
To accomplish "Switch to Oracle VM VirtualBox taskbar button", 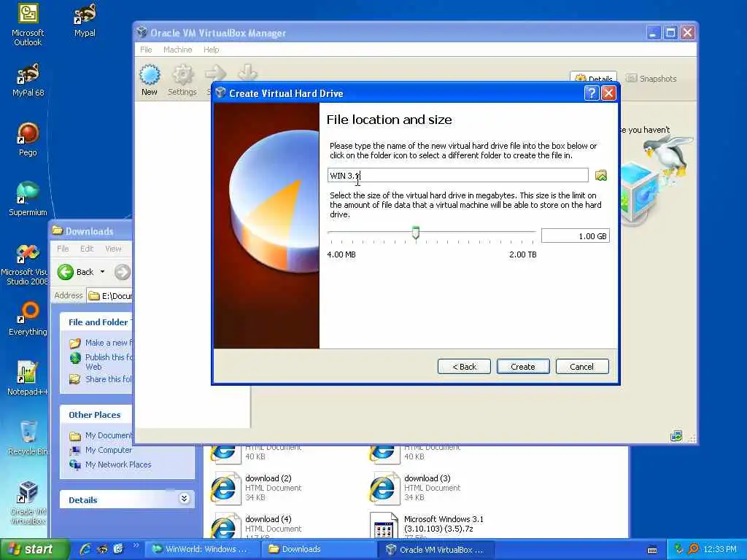I will [435, 549].
